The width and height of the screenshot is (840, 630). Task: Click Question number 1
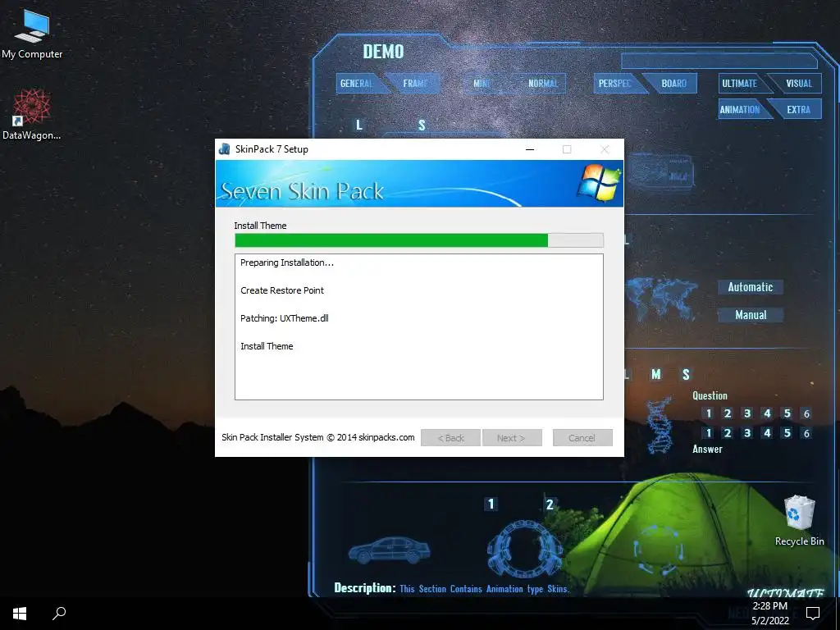[x=708, y=413]
